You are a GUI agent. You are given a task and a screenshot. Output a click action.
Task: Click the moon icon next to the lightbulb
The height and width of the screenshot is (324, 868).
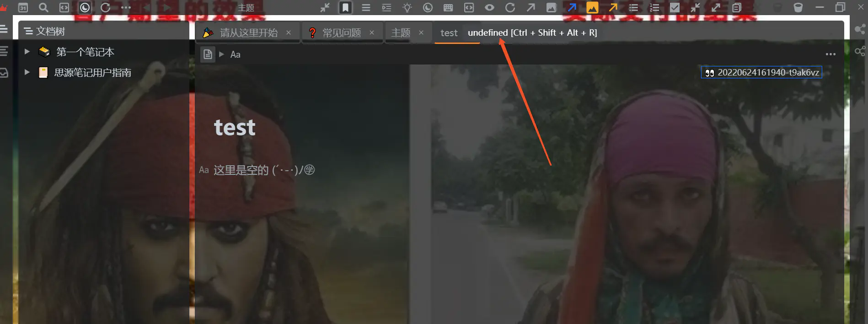coord(428,7)
